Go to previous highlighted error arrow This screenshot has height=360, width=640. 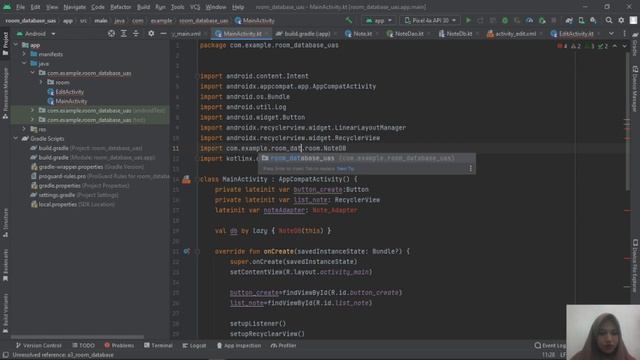coord(615,46)
